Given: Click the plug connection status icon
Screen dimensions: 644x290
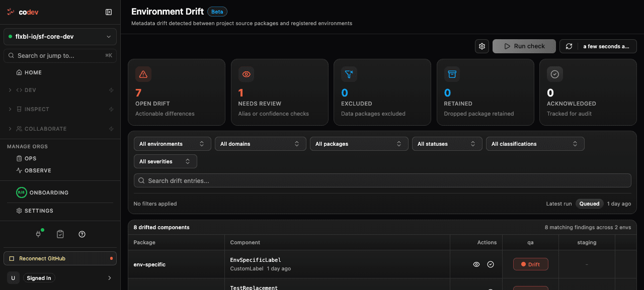Looking at the screenshot, I should [x=38, y=234].
